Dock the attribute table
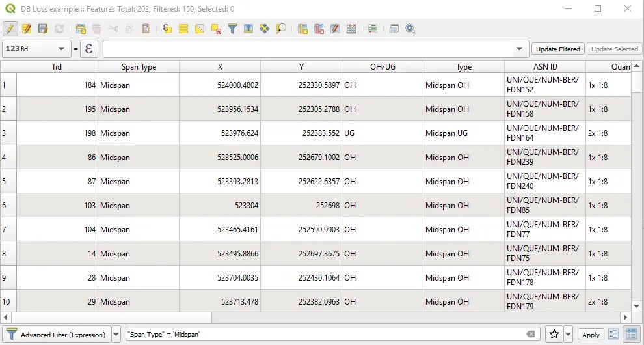The width and height of the screenshot is (644, 345). pyautogui.click(x=394, y=29)
